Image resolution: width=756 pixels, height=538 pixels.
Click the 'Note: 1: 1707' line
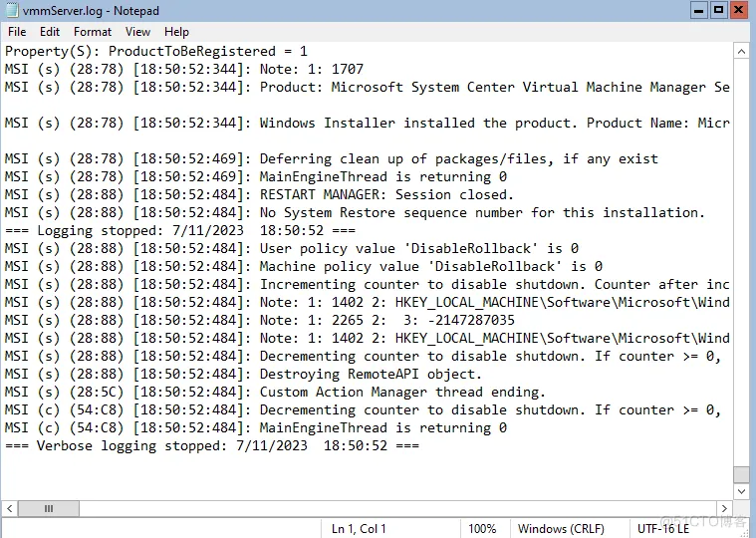click(184, 69)
